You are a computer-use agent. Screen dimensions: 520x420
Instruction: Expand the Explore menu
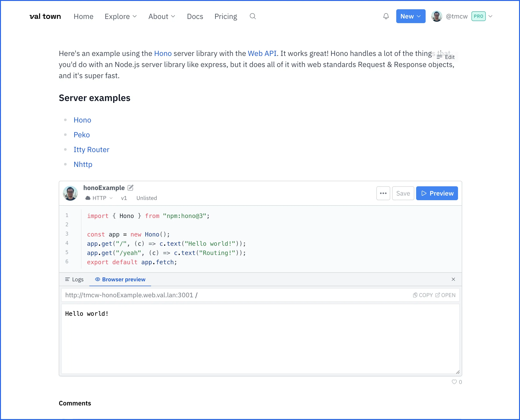coord(121,16)
